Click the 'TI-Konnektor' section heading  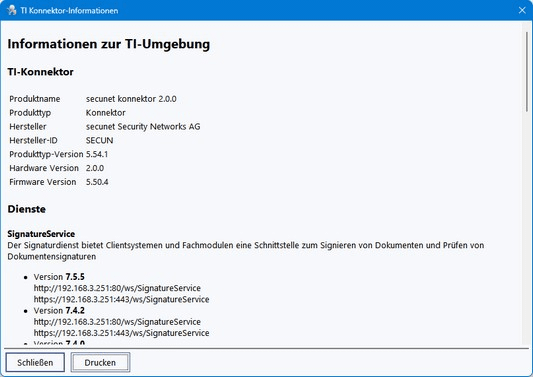(40, 72)
